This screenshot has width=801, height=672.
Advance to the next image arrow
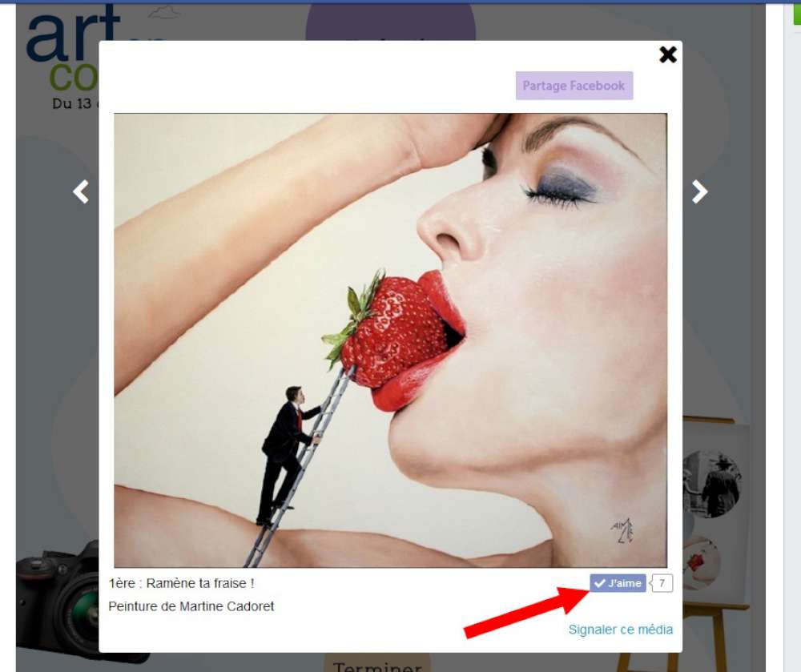point(699,192)
